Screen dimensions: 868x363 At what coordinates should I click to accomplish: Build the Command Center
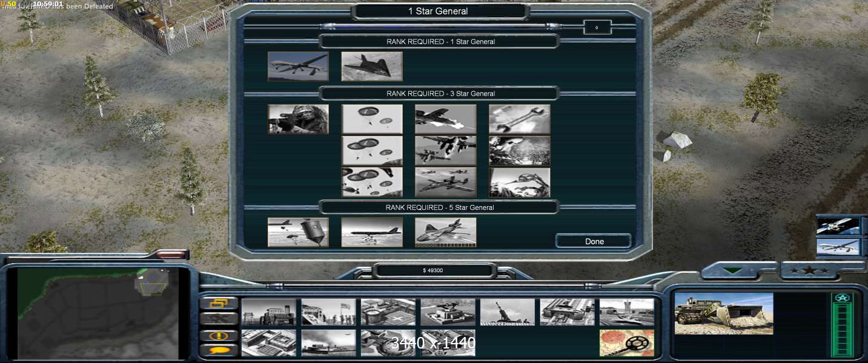point(448,343)
